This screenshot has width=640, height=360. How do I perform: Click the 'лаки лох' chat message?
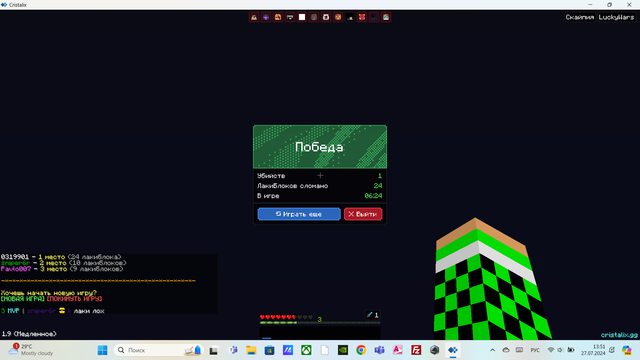[89, 311]
